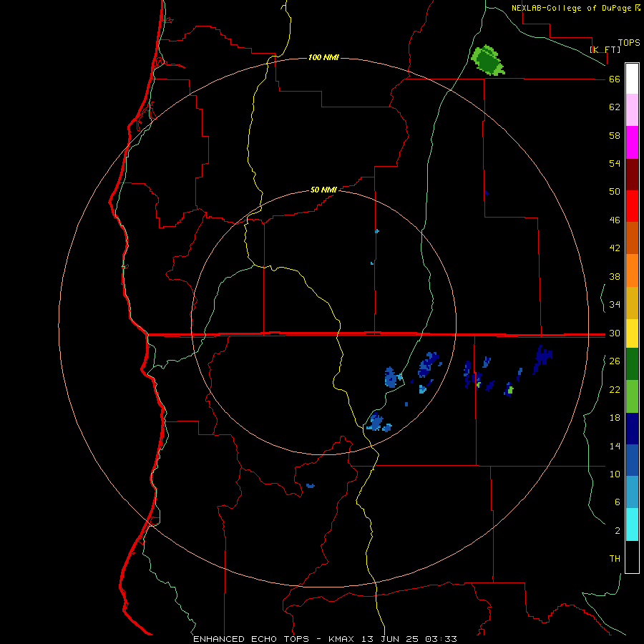Click the dark green legend swatch
This screenshot has height=644, width=644.
[632, 364]
